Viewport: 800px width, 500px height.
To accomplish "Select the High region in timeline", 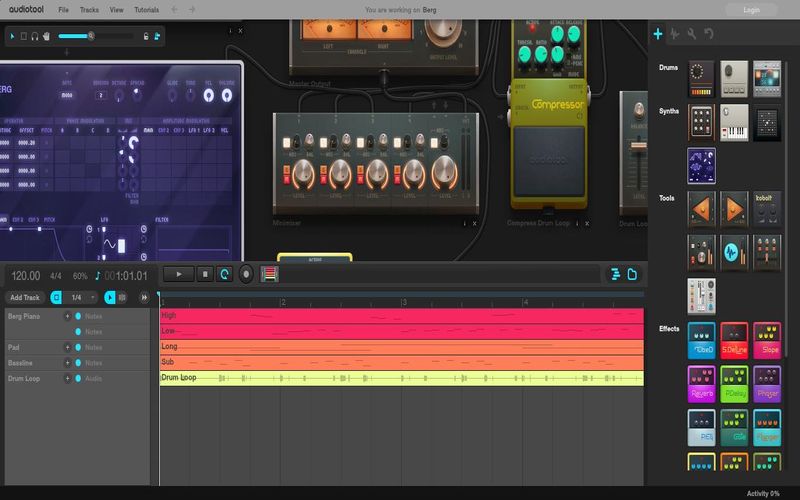I will coord(402,316).
